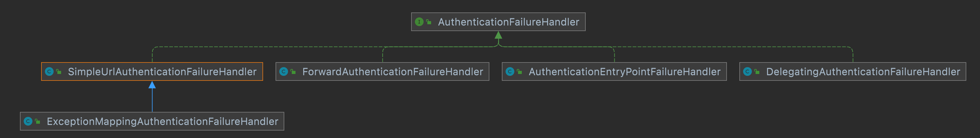Image resolution: width=980 pixels, height=138 pixels.
Task: Click the class icon on SimpleUrlAuthenticationFailureHandler
Action: (x=49, y=72)
